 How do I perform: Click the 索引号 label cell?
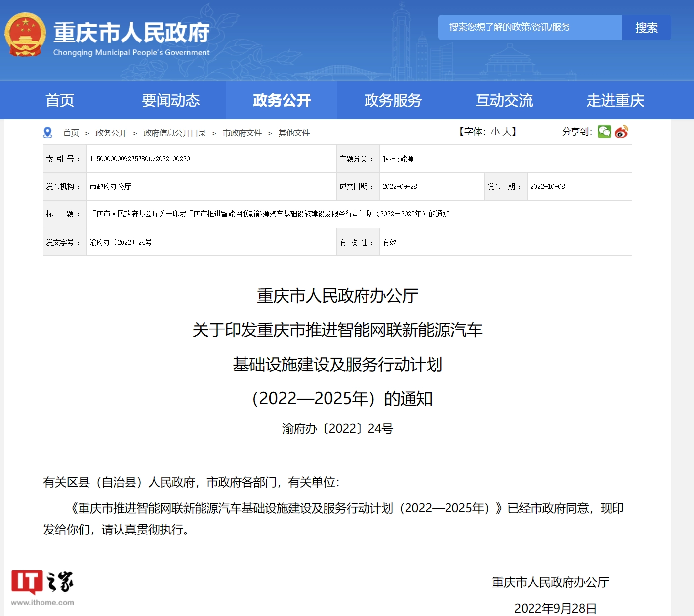pyautogui.click(x=65, y=159)
